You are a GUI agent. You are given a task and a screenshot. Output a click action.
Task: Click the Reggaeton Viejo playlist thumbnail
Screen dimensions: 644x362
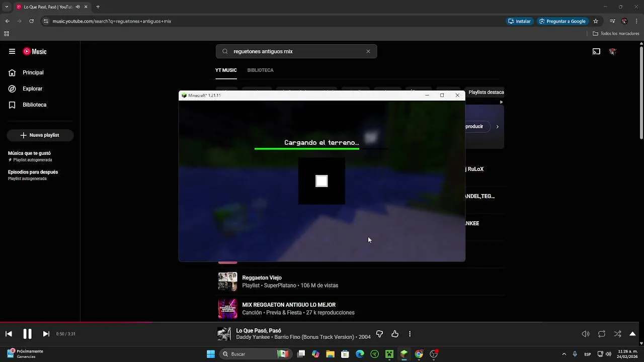point(227,282)
